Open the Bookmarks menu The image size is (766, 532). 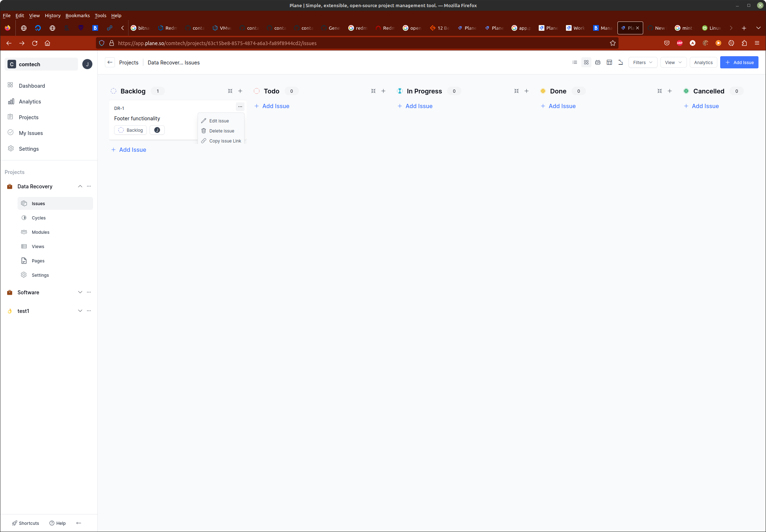(77, 15)
